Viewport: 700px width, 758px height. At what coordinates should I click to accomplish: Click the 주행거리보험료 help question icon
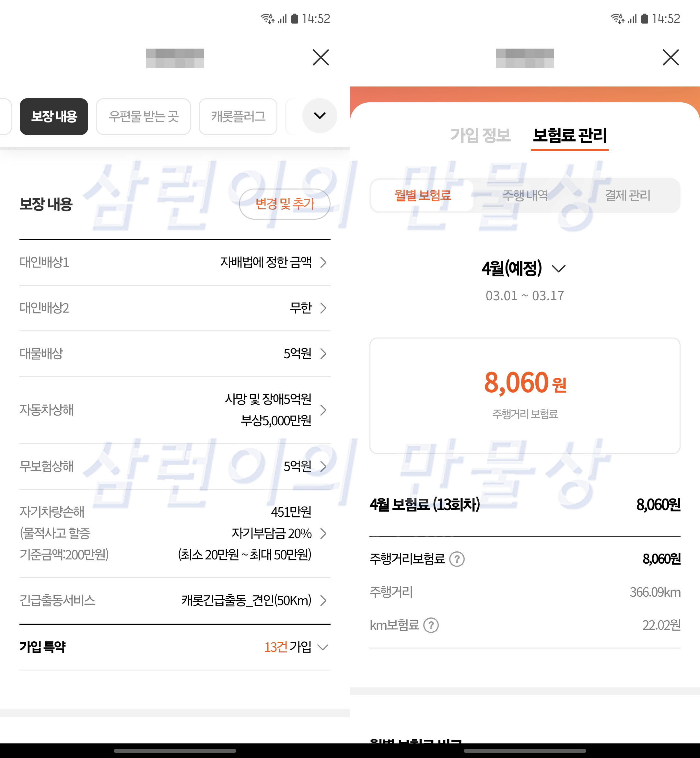(457, 559)
